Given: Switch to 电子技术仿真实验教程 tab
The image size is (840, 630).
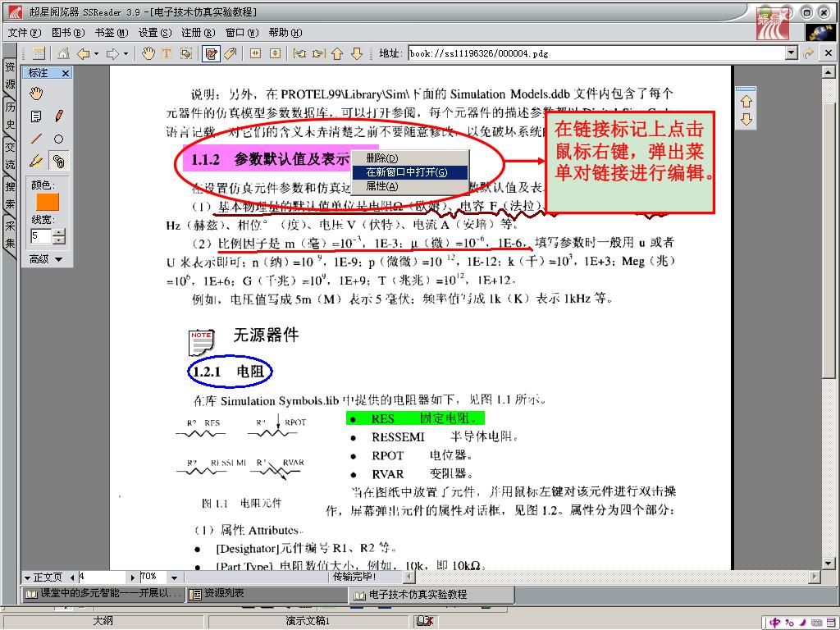Looking at the screenshot, I should (x=432, y=594).
